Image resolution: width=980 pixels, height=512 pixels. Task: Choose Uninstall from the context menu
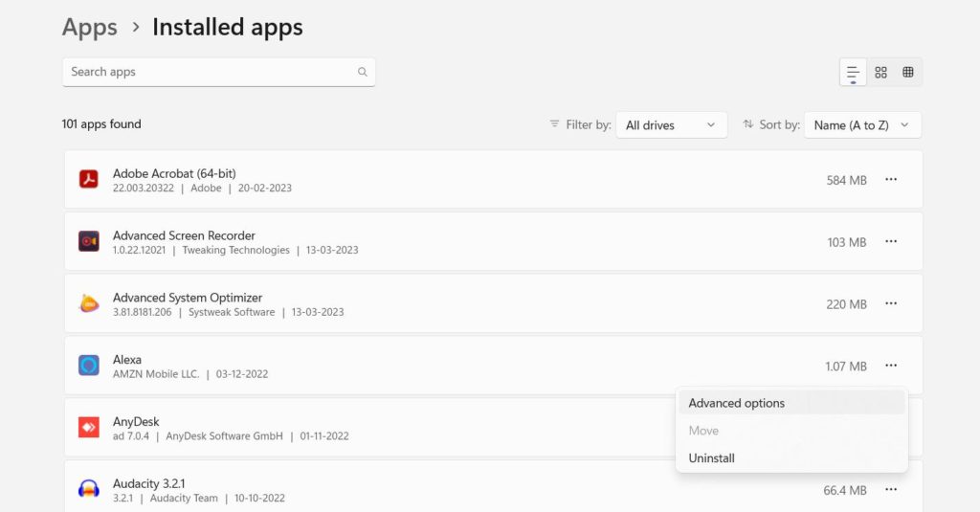(712, 458)
